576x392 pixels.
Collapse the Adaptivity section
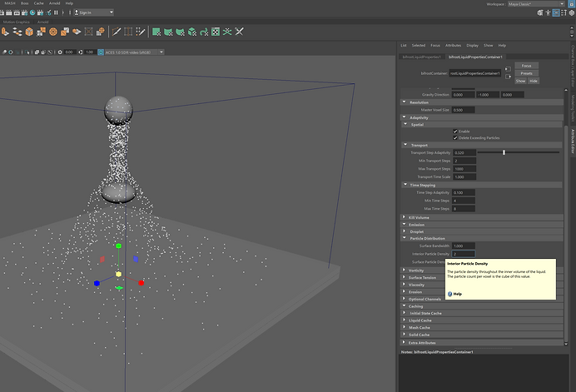tap(405, 117)
